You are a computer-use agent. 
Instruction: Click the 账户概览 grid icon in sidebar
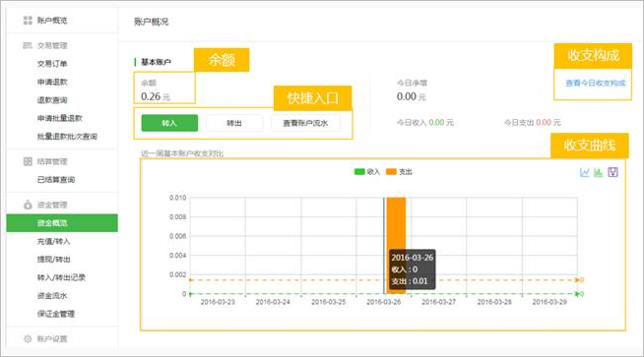pos(28,20)
